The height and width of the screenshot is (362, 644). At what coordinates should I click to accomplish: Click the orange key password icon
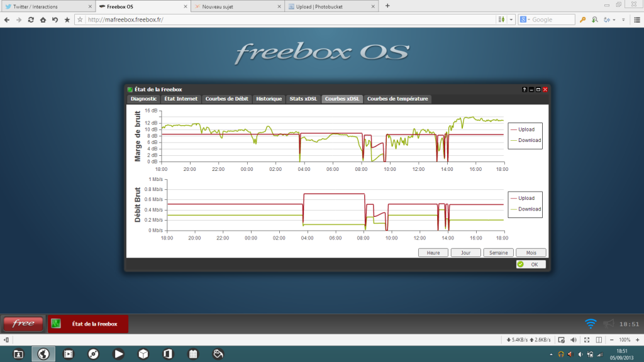click(x=582, y=19)
